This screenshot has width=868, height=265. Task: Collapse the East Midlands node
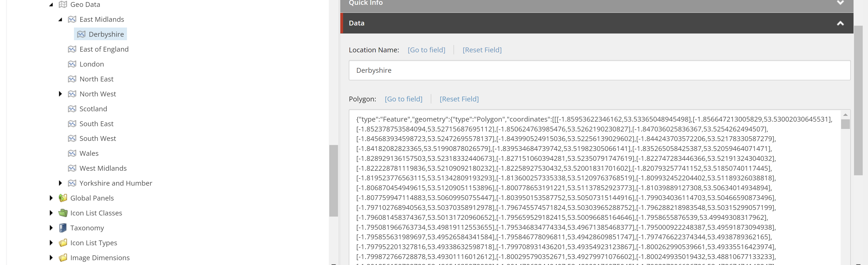tap(60, 20)
